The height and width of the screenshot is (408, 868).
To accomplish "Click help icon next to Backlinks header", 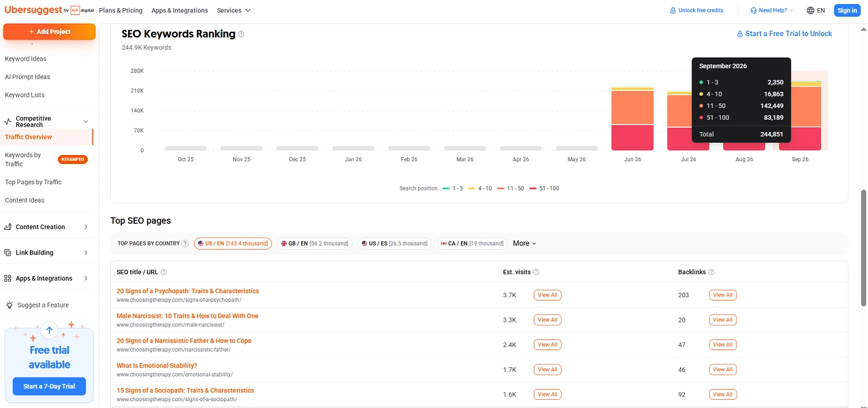I will [711, 272].
